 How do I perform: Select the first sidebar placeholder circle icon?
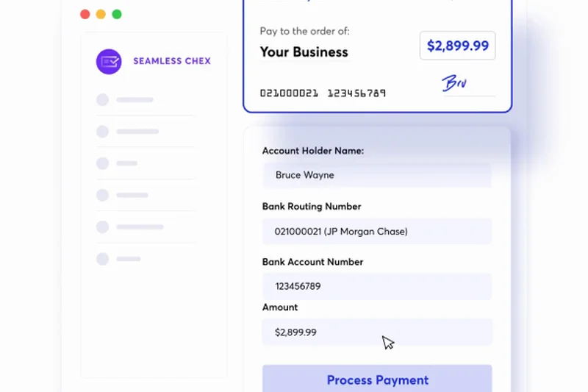coord(103,100)
